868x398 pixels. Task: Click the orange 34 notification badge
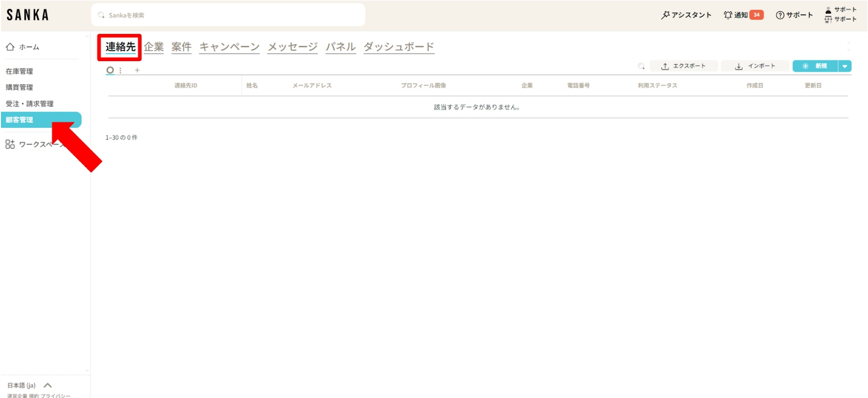click(x=756, y=15)
